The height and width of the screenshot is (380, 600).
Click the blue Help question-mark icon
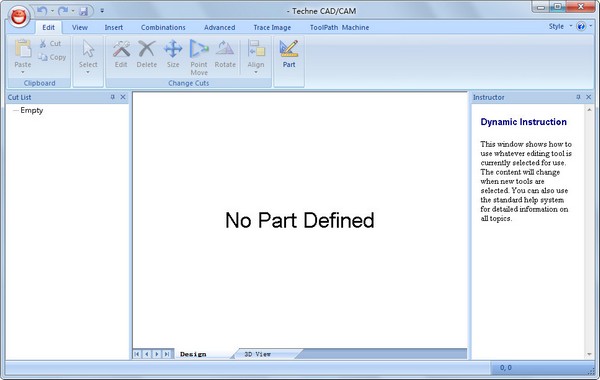pos(581,26)
